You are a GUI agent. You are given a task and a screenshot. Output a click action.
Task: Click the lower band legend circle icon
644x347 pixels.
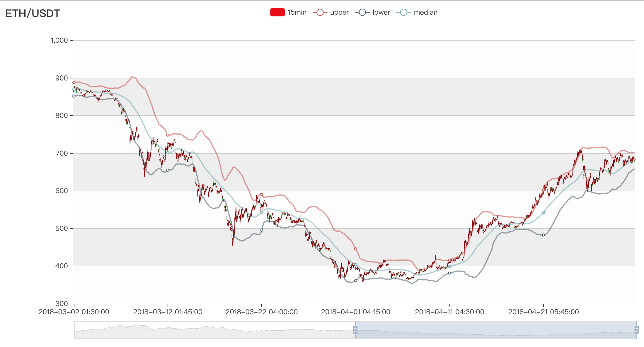click(x=362, y=12)
